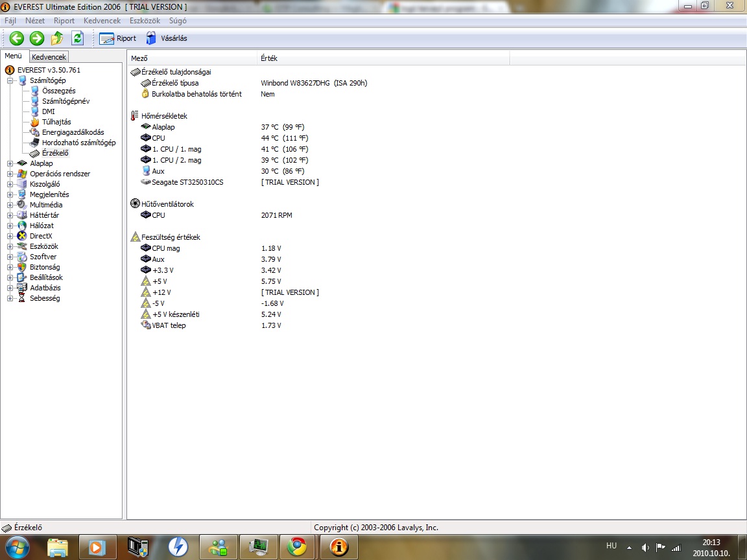The height and width of the screenshot is (560, 747).
Task: Select Számítógépnév in the tree
Action: coord(65,101)
